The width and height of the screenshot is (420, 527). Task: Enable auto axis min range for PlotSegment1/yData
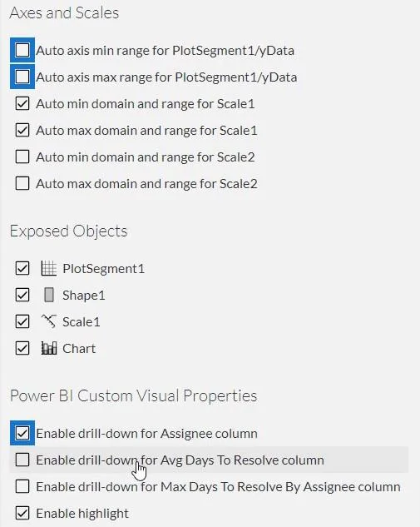coord(22,50)
